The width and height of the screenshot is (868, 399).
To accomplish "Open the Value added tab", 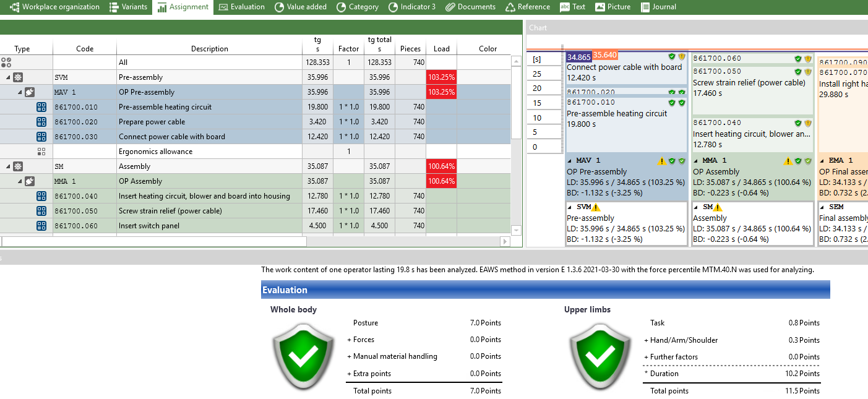I will (300, 7).
